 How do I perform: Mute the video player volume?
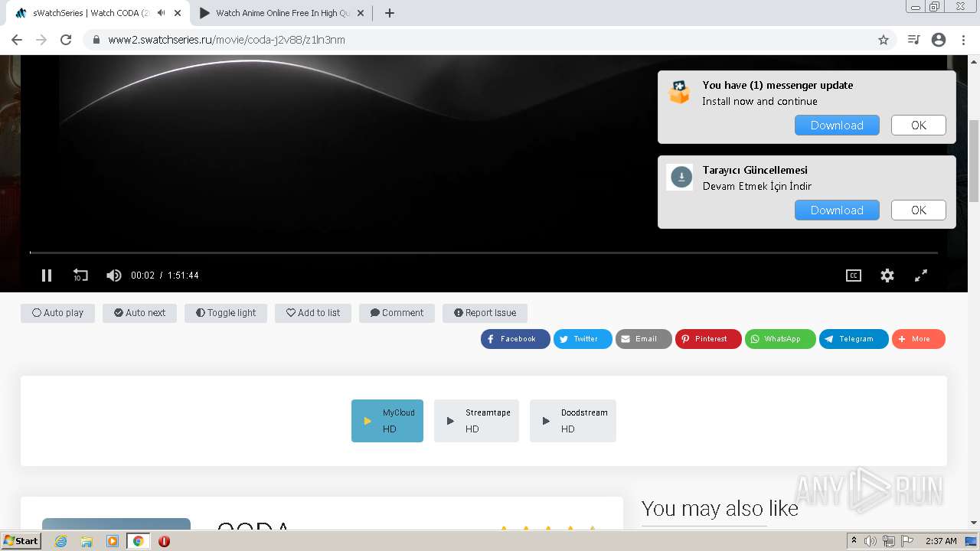point(113,275)
